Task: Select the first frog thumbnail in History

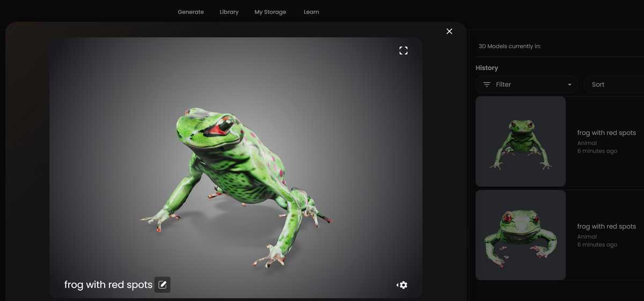Action: tap(521, 142)
